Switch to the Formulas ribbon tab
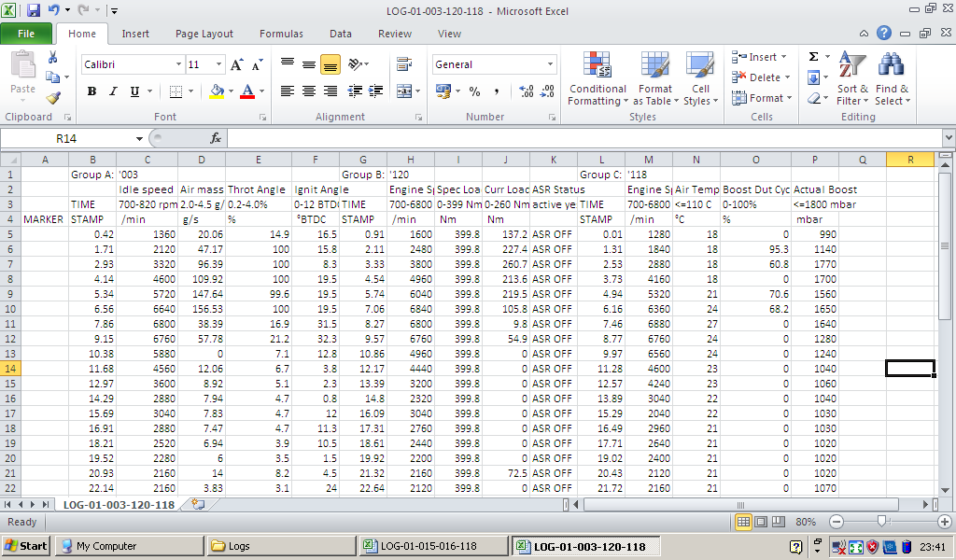 click(281, 34)
